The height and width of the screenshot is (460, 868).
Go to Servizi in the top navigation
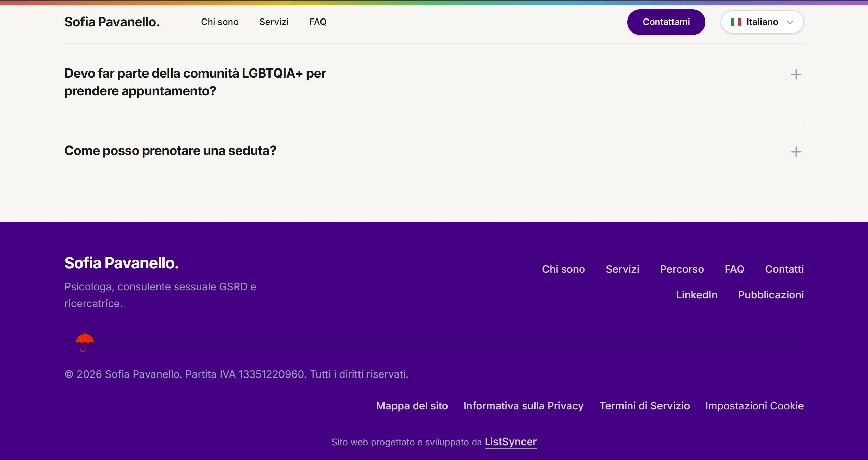274,22
